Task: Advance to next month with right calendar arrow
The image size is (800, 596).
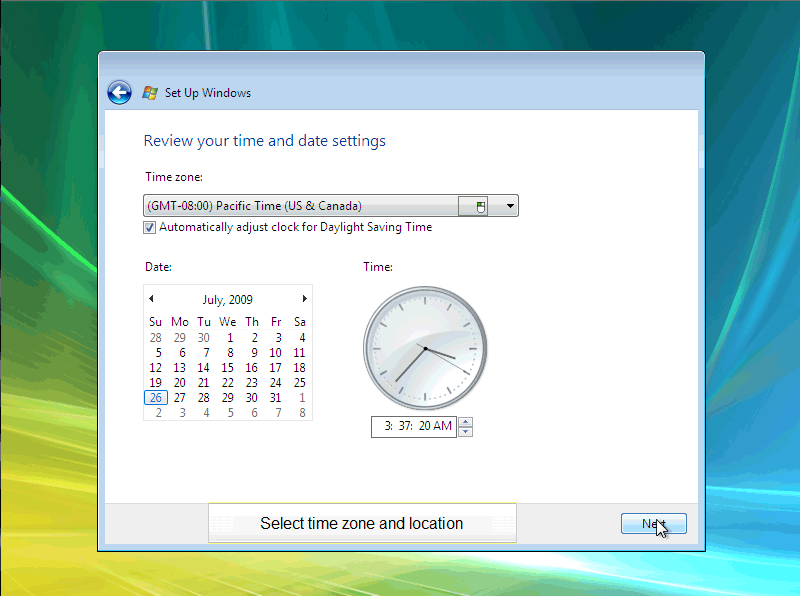Action: coord(305,299)
